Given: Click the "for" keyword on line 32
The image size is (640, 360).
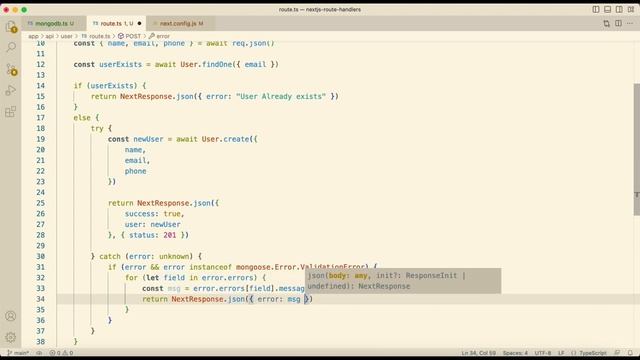Looking at the screenshot, I should point(131,278).
